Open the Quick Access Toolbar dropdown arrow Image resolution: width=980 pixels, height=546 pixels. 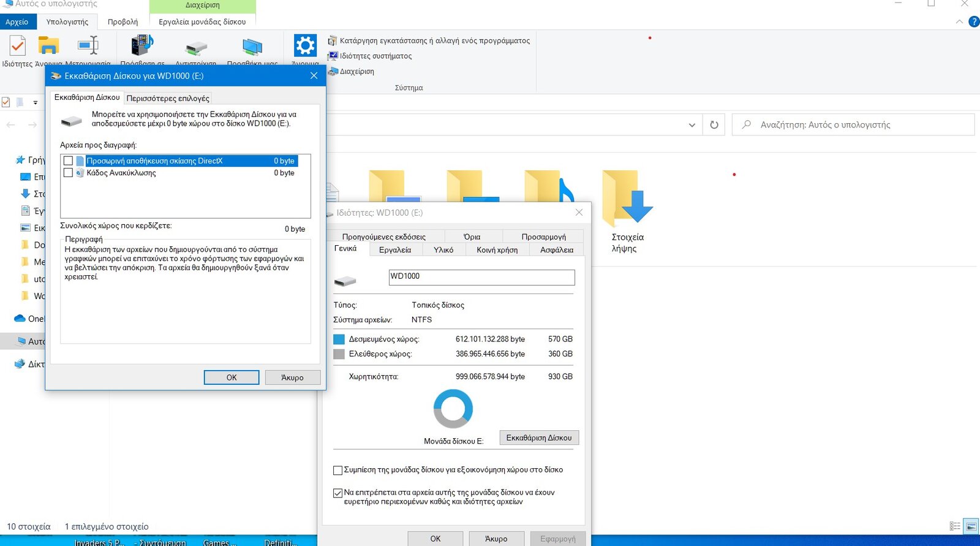point(35,102)
